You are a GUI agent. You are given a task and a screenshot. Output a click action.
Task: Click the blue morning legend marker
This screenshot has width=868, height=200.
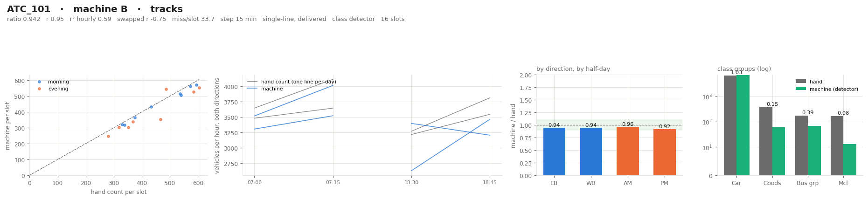click(x=39, y=82)
